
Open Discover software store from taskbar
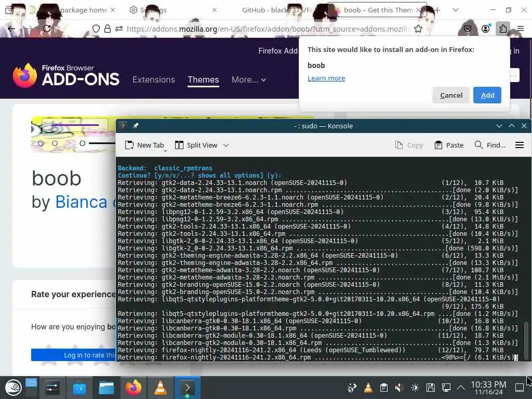79,388
